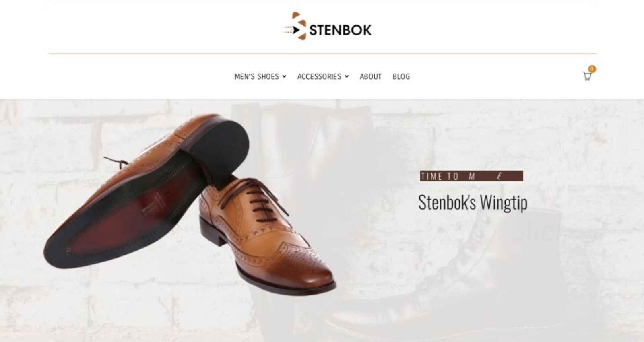Expand the chevron beside Men's Shoes
Viewport: 644px width, 342px height.
pyautogui.click(x=284, y=76)
